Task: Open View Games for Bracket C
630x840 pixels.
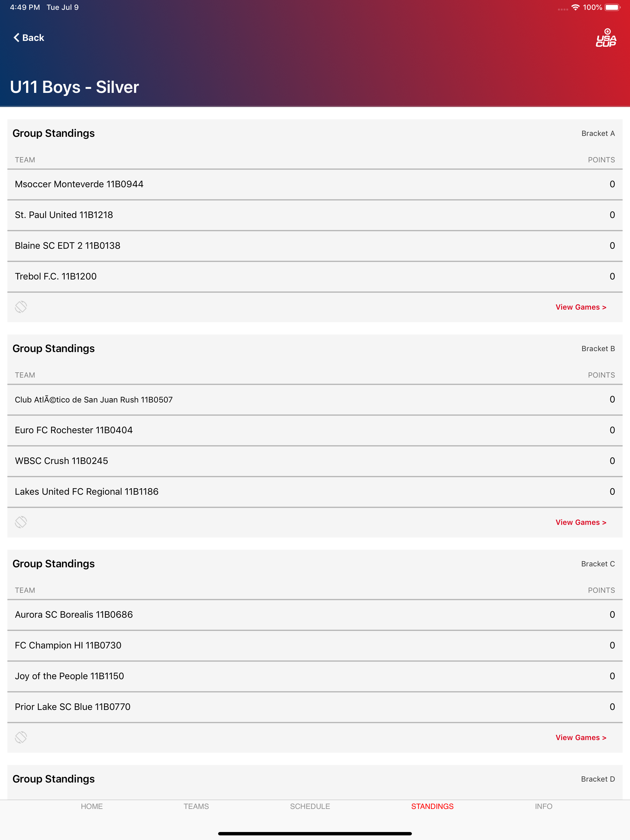Action: click(x=581, y=738)
